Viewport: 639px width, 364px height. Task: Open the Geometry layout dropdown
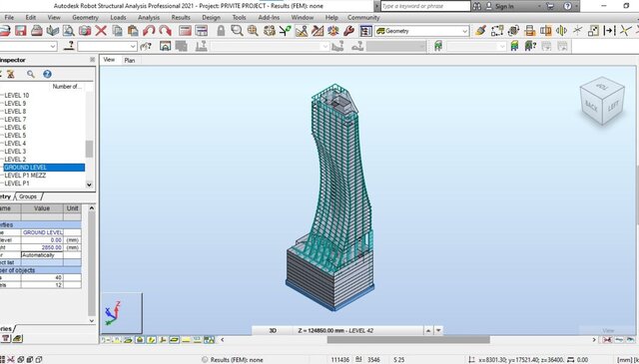point(465,31)
